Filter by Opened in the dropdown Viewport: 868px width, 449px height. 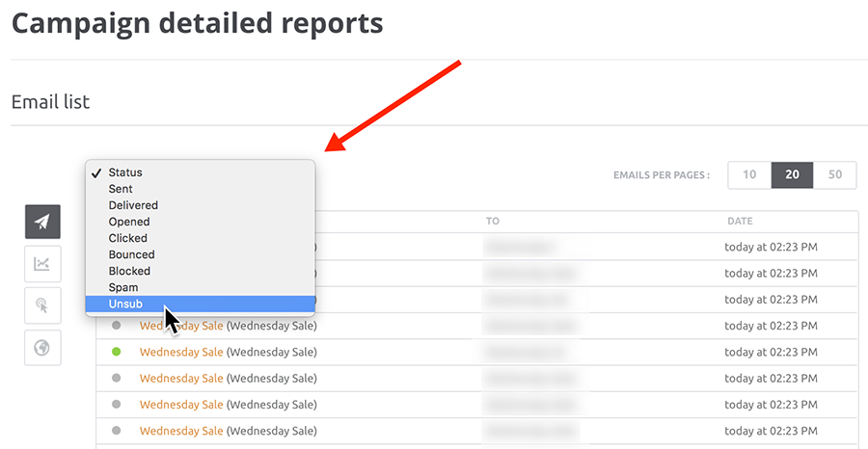click(200, 222)
